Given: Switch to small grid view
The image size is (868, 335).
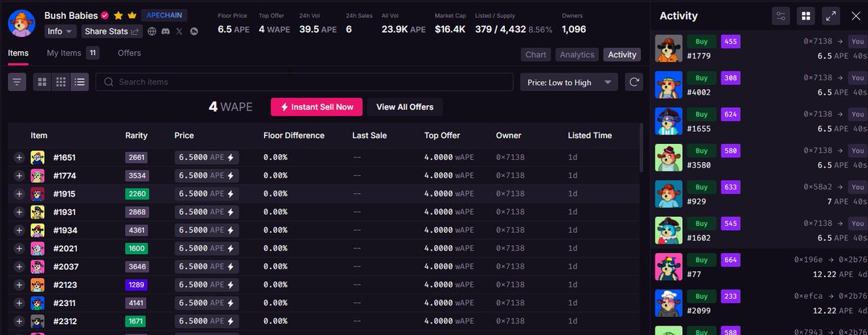Looking at the screenshot, I should pyautogui.click(x=61, y=82).
